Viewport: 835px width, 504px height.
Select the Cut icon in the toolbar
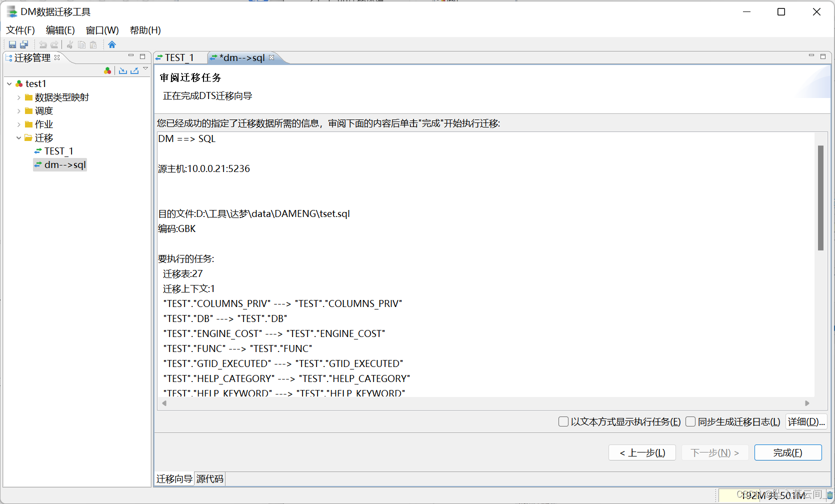[69, 44]
